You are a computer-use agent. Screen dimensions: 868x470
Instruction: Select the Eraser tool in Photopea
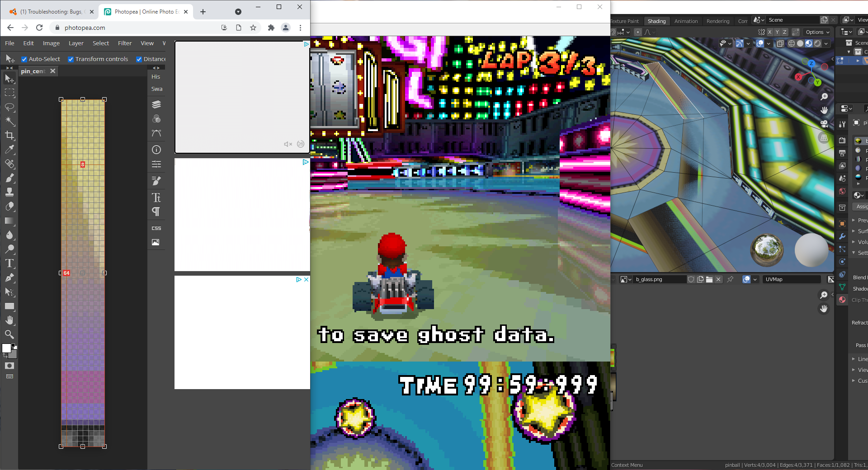tap(9, 207)
